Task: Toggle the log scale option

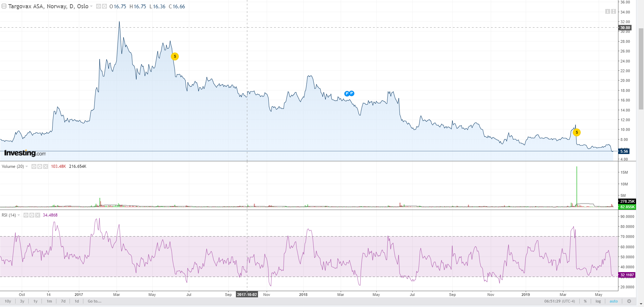Action: point(598,301)
